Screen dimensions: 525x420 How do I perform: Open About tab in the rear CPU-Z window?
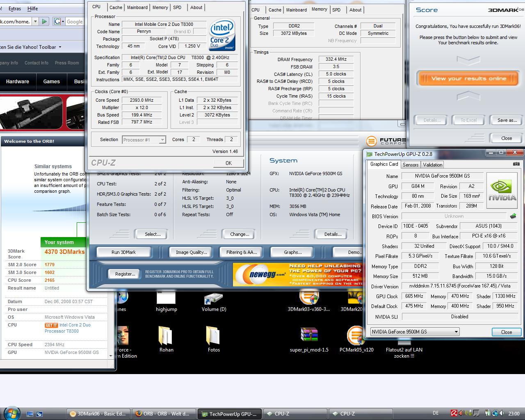(x=356, y=10)
